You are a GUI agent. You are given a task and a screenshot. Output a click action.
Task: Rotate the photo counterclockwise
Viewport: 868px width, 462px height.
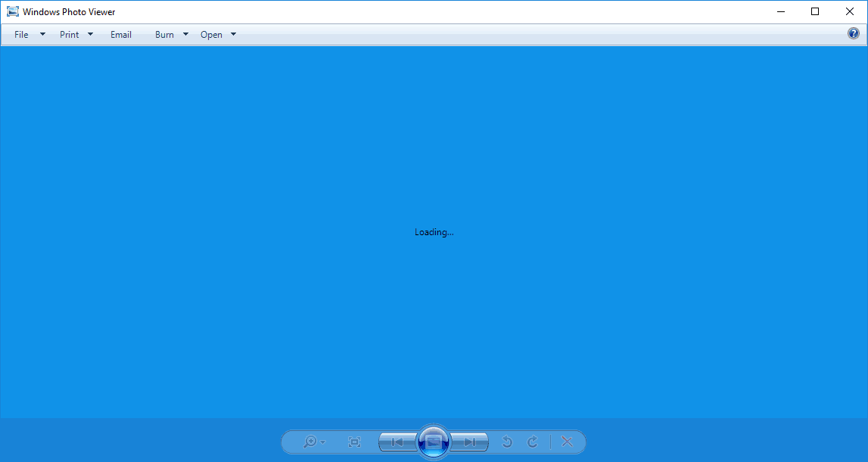[x=507, y=442]
